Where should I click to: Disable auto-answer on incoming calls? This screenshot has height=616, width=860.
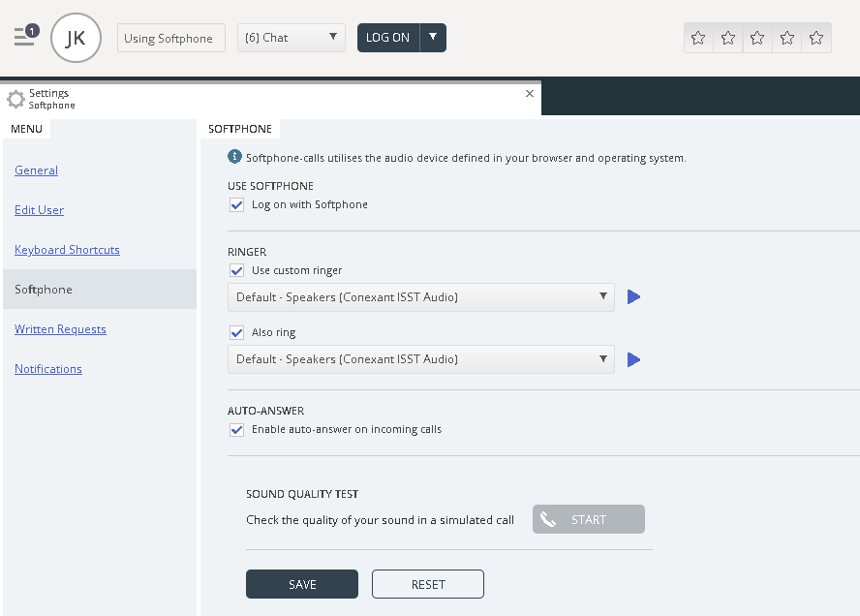236,430
